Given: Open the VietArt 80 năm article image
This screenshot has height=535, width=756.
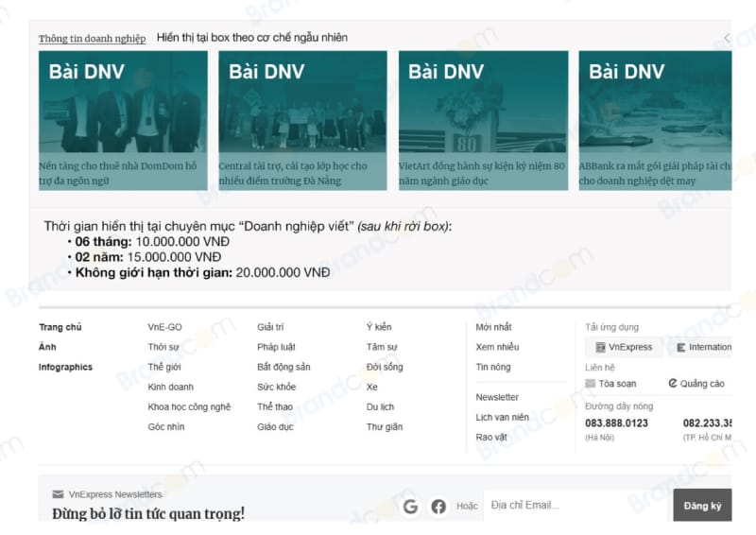Looking at the screenshot, I should [x=483, y=102].
